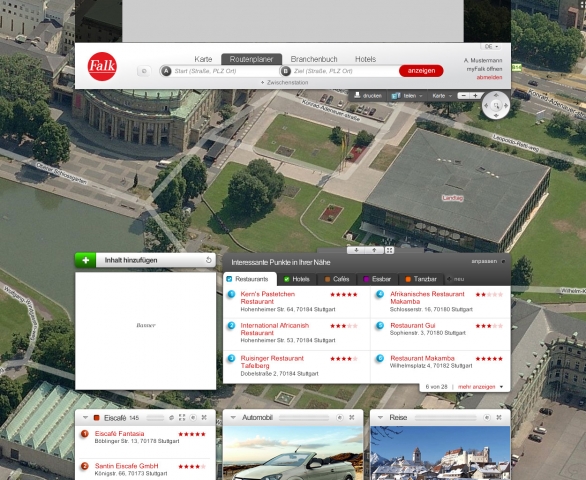Image resolution: width=586 pixels, height=480 pixels.
Task: Zoom out with the minus button
Action: click(464, 96)
